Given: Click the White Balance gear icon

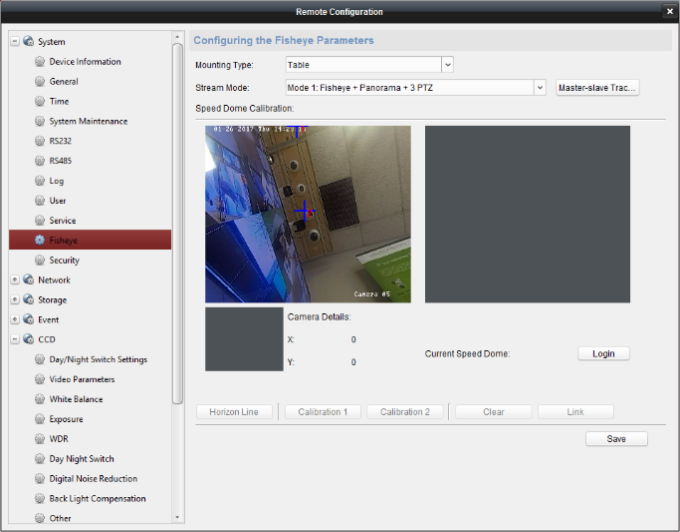Looking at the screenshot, I should tap(39, 399).
